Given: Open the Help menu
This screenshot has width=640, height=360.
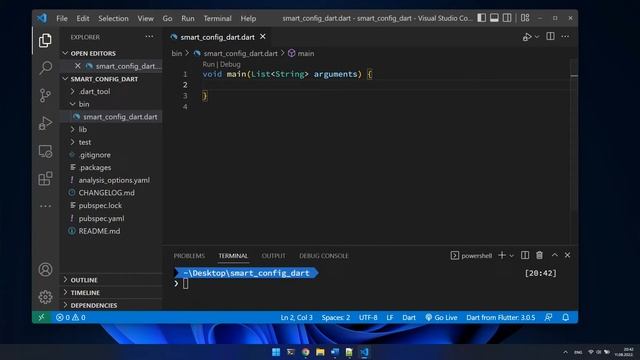Looking at the screenshot, I should click(248, 18).
